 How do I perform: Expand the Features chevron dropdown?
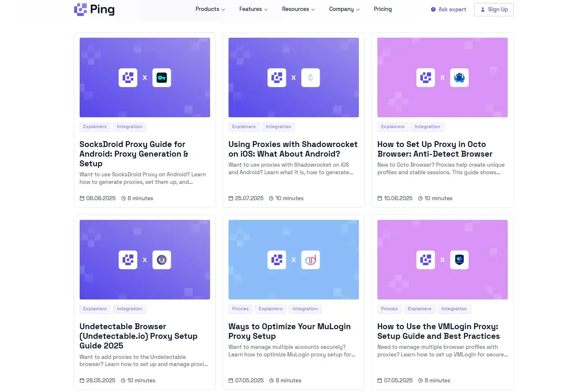tap(266, 10)
